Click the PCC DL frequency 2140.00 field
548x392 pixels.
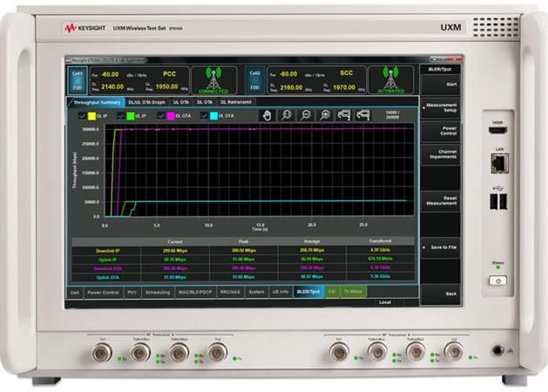(112, 86)
